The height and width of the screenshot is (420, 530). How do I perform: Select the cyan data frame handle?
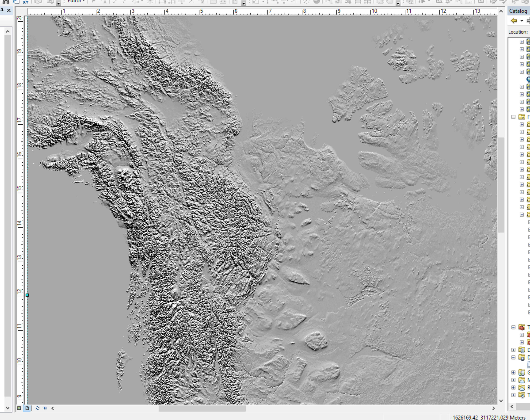(27, 295)
